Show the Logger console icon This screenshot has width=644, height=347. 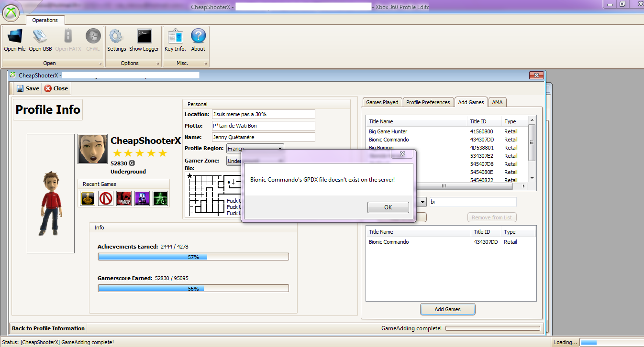144,37
